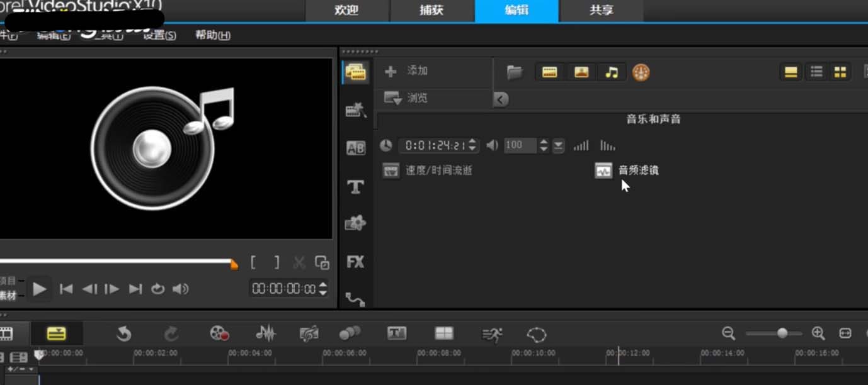This screenshot has height=385, width=868.
Task: Switch to the 共享 tab
Action: click(x=602, y=10)
